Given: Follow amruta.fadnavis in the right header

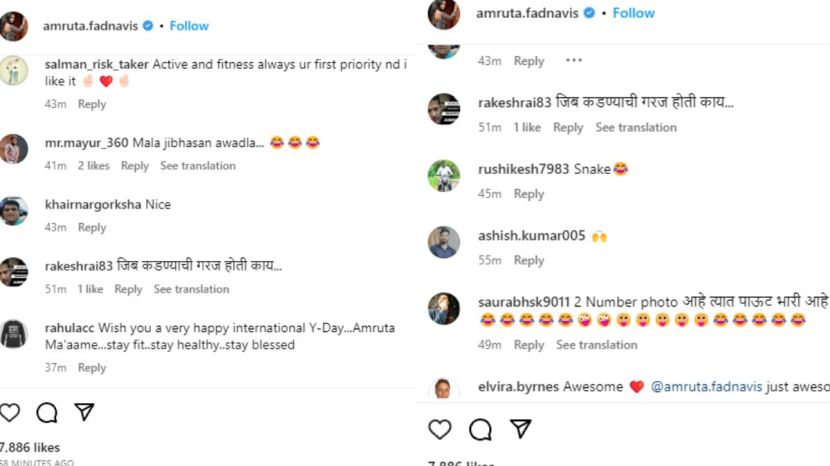Looking at the screenshot, I should click(x=633, y=13).
